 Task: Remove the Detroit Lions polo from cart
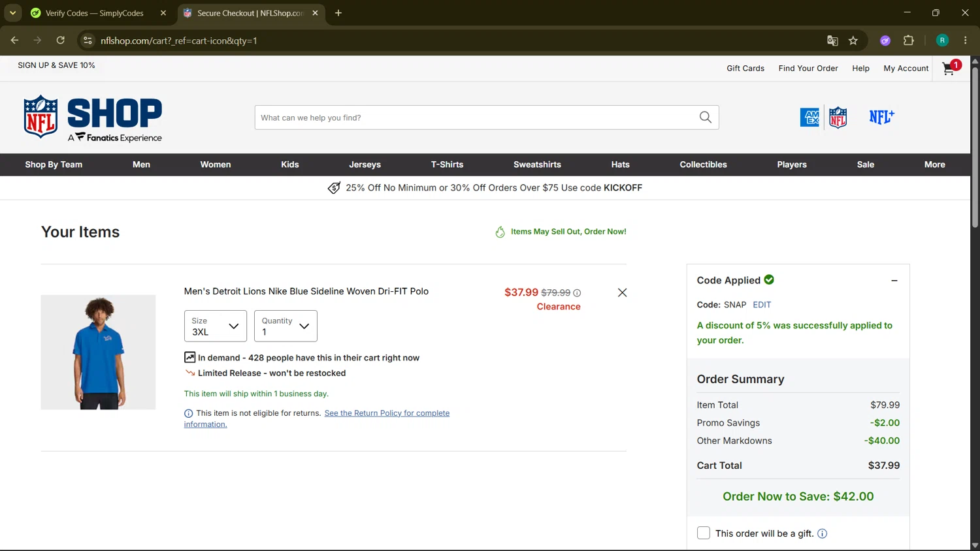pos(622,292)
